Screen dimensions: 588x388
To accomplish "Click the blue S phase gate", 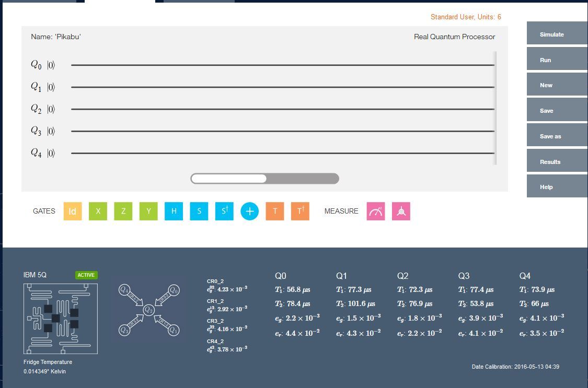I will (x=199, y=211).
